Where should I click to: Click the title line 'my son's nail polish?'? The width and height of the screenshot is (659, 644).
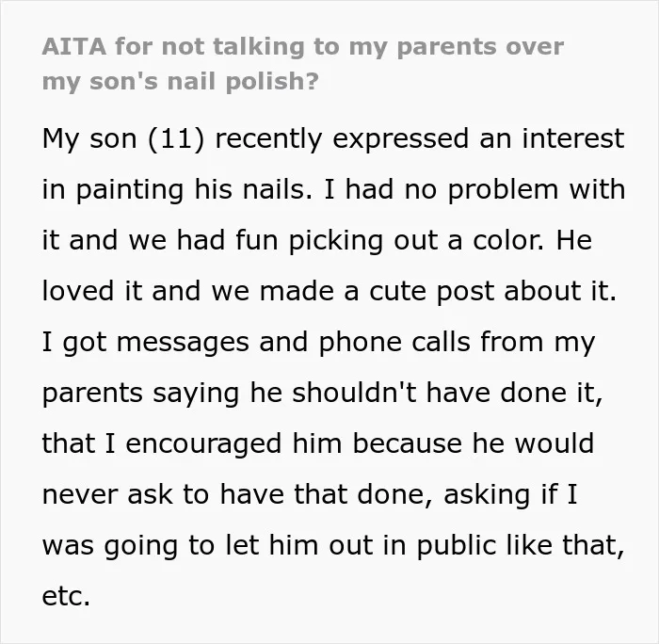[x=181, y=82]
